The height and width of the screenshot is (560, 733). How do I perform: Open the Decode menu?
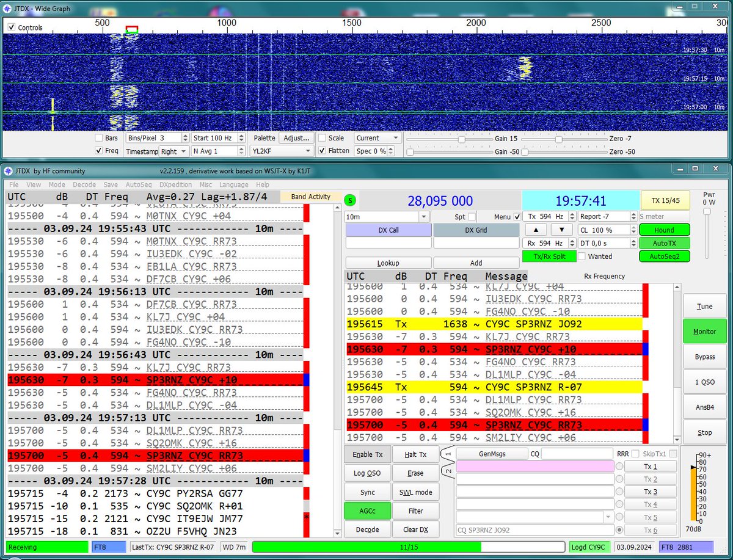(84, 184)
